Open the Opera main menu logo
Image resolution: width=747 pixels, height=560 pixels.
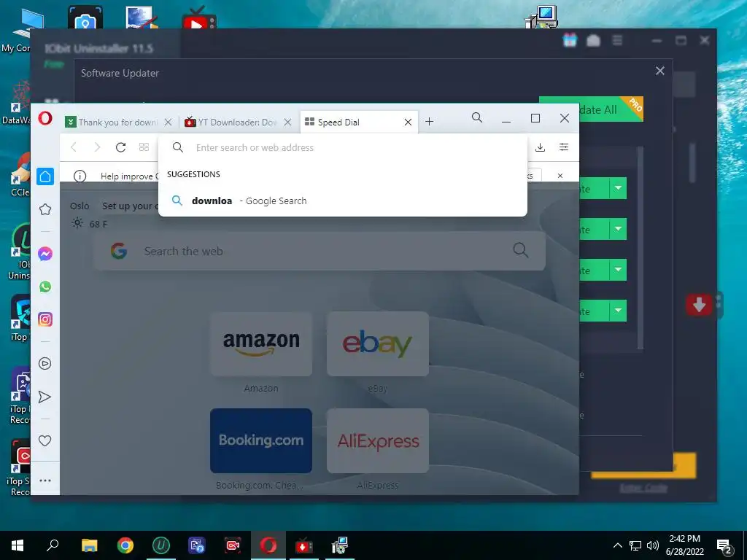[x=45, y=117]
